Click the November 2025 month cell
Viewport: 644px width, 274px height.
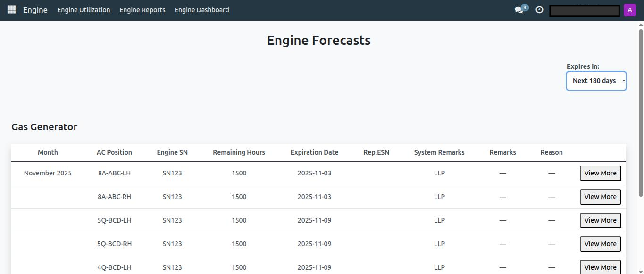(48, 173)
